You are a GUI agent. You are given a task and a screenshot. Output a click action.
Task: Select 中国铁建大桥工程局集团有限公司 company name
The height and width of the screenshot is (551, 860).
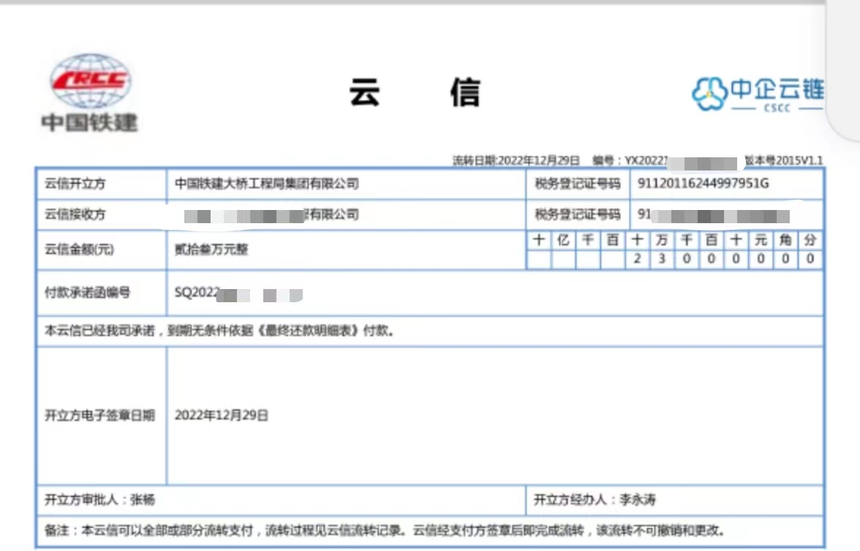pos(267,184)
